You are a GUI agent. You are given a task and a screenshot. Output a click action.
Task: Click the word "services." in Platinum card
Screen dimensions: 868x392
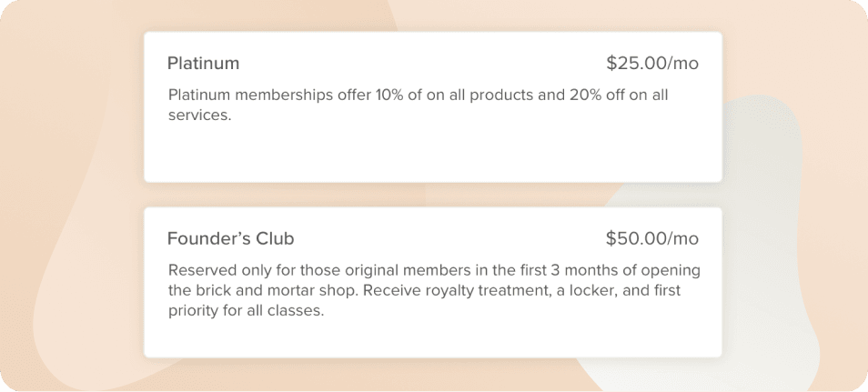point(200,116)
